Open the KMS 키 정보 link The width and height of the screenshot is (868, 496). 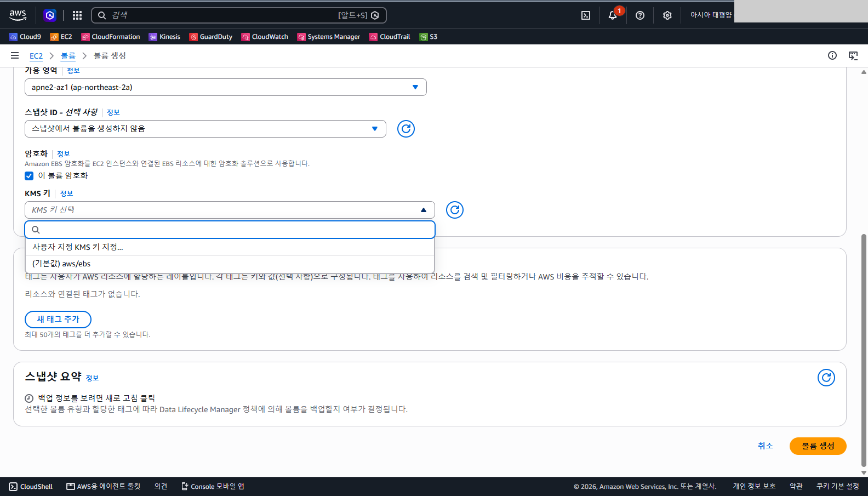[x=66, y=193]
